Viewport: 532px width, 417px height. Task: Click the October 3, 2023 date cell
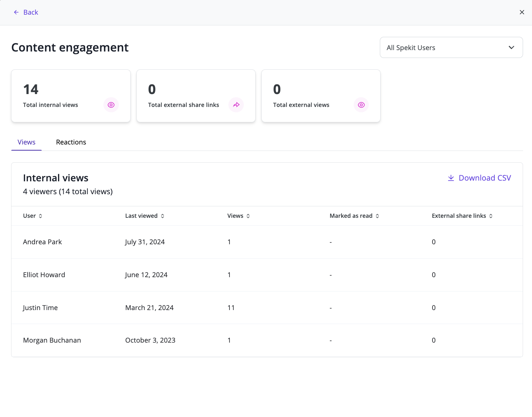click(150, 340)
